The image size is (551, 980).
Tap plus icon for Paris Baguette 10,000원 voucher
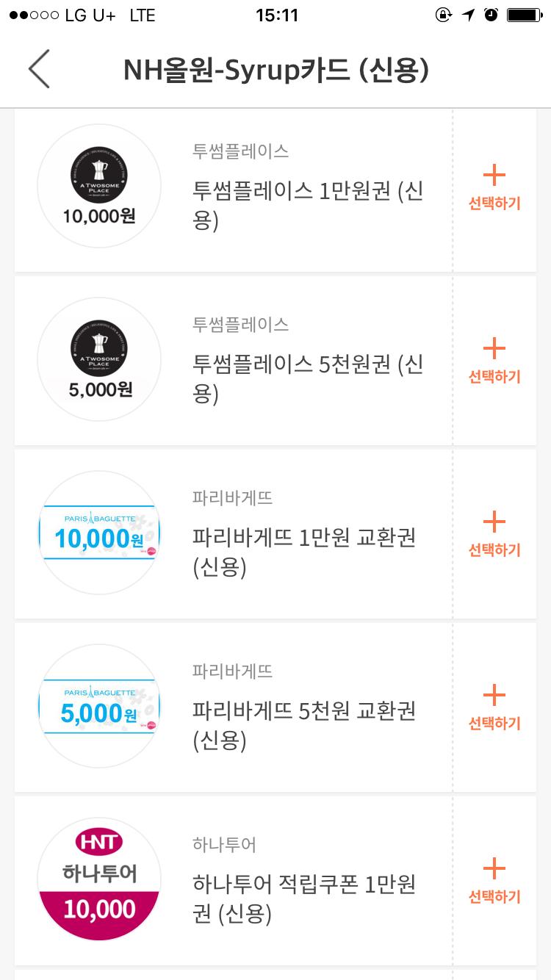point(494,522)
